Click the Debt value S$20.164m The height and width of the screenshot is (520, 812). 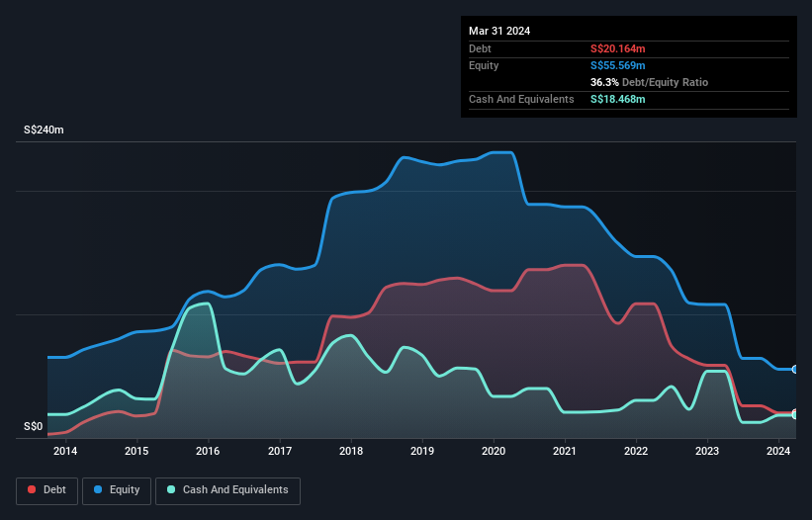tap(618, 48)
